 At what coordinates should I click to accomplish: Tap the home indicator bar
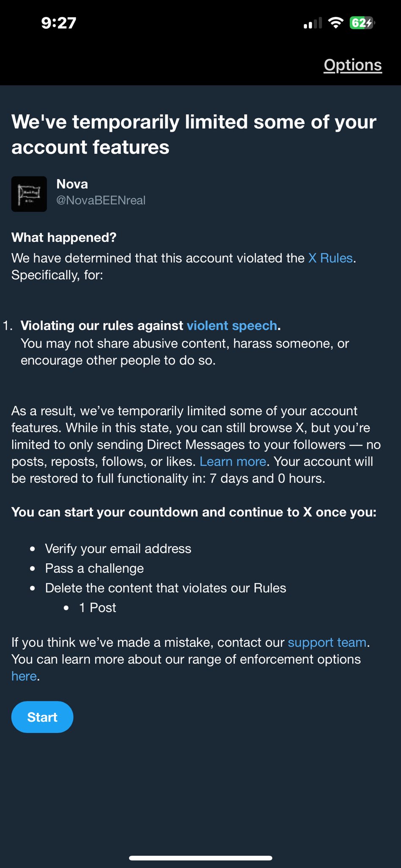click(200, 858)
